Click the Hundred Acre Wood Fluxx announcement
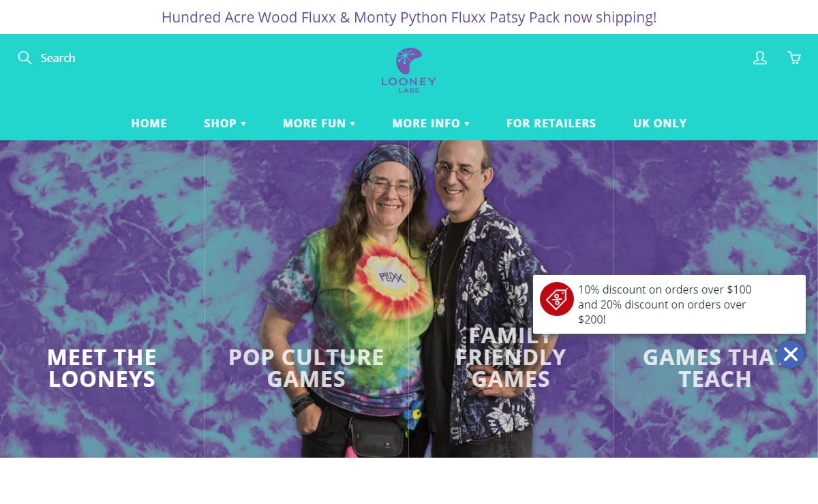The height and width of the screenshot is (504, 818). tap(409, 17)
